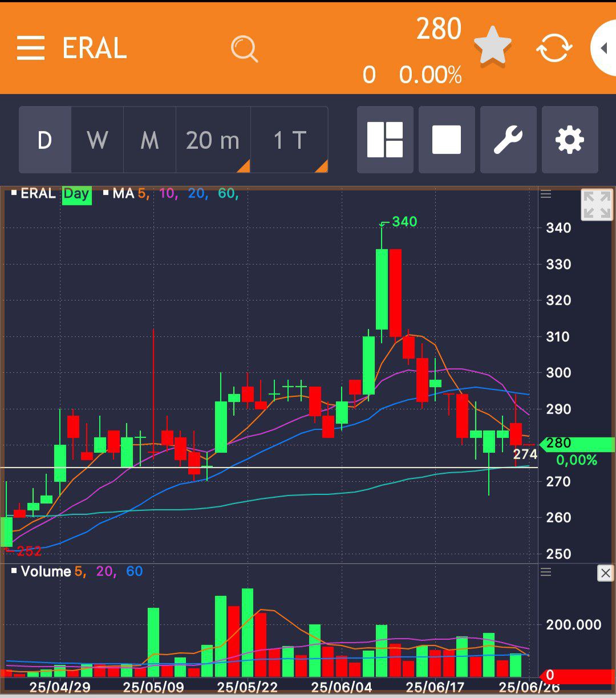Open the multi-chart layout selector
The width and height of the screenshot is (616, 698).
click(x=385, y=140)
